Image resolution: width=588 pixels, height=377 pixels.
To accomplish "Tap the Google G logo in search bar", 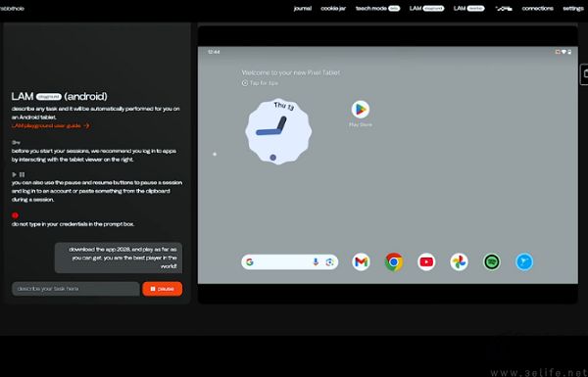I will 250,262.
